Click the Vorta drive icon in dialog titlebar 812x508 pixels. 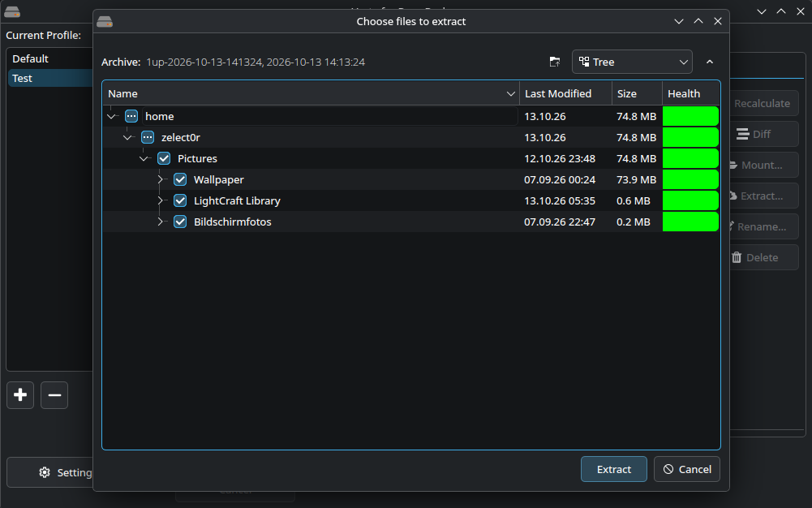click(x=105, y=22)
